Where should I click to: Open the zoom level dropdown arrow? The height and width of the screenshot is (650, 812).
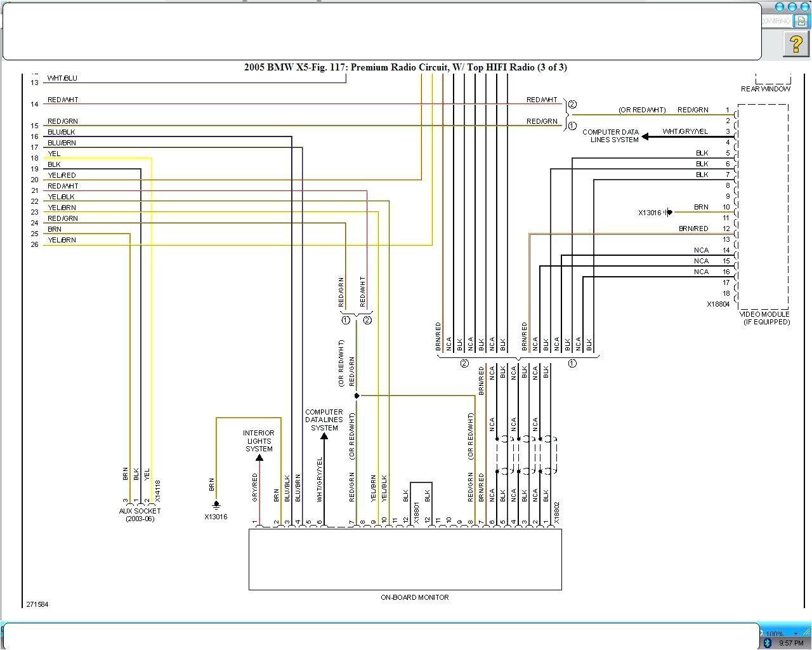[x=796, y=633]
